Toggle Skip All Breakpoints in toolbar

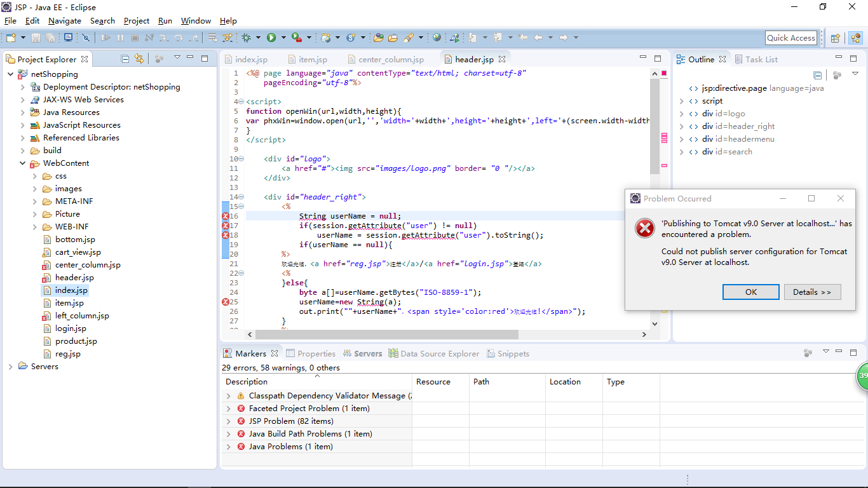coord(86,38)
